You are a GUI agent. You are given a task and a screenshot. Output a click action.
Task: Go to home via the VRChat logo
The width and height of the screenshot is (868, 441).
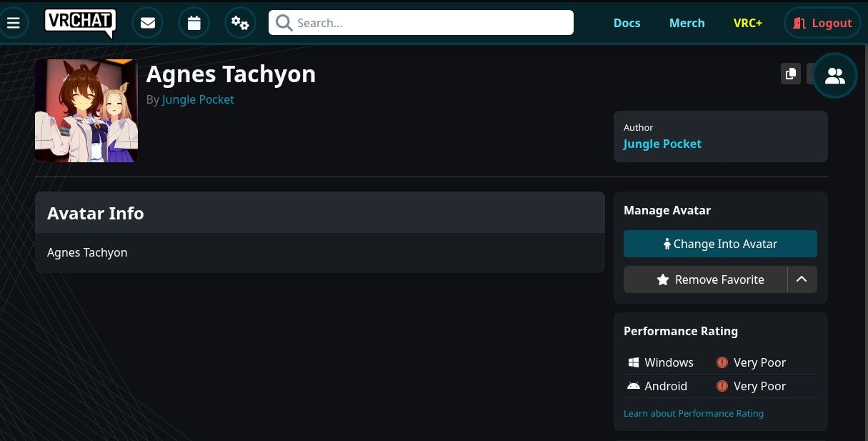[x=80, y=23]
